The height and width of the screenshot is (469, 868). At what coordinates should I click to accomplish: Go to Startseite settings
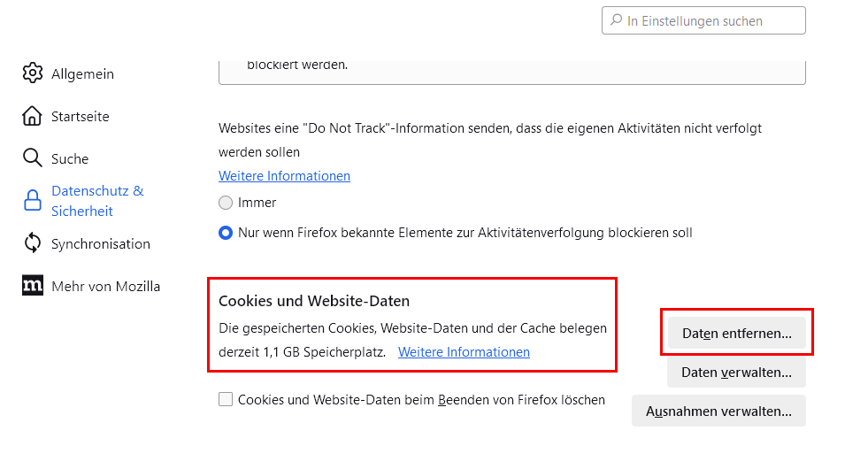pos(80,116)
